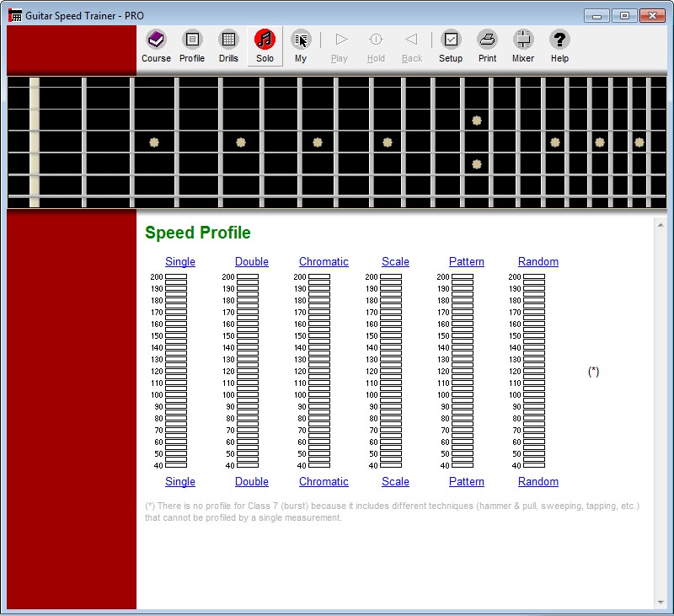Click the 150 label in Pattern column
Viewport: 674px width, 616px height.
click(x=443, y=335)
